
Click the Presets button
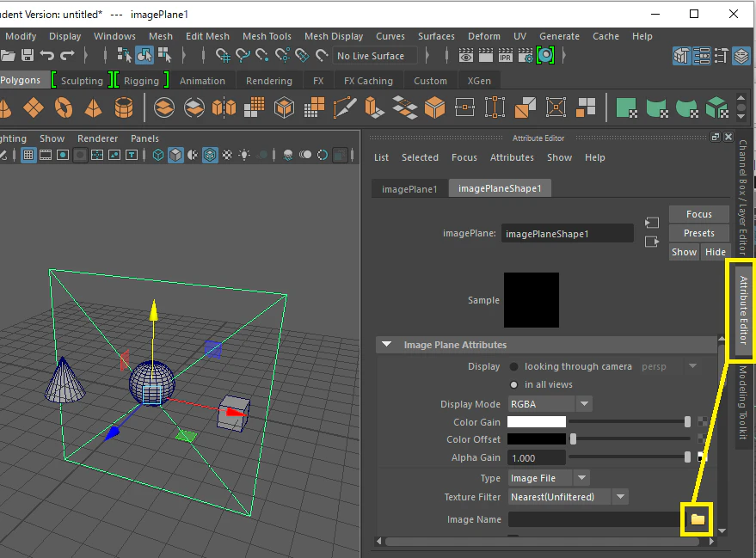pos(699,233)
